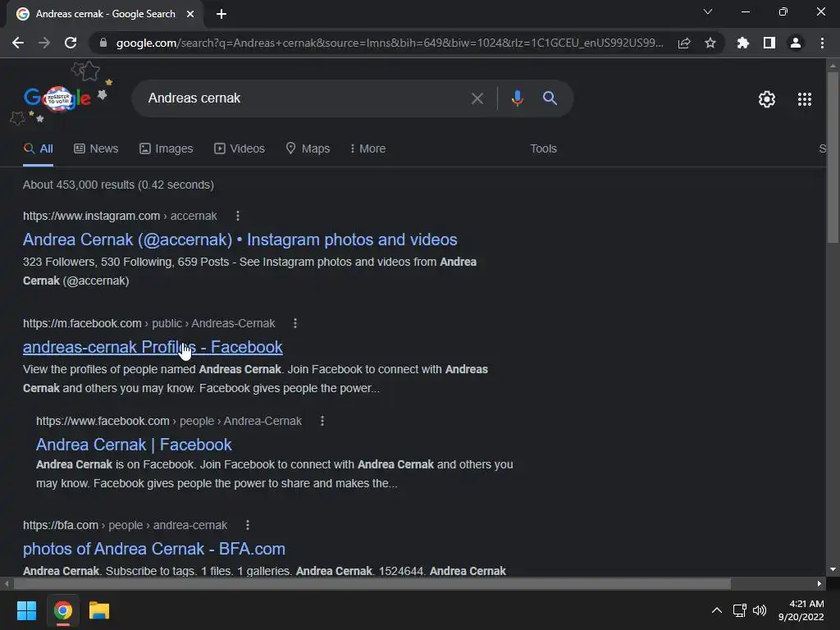Open the Chrome profile avatar

796,43
